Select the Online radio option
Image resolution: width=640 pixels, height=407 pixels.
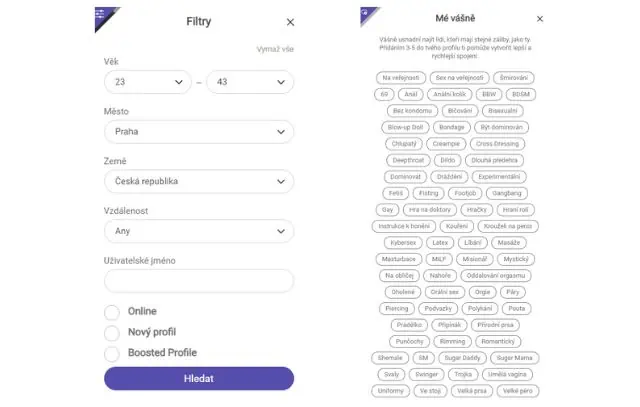[112, 312]
